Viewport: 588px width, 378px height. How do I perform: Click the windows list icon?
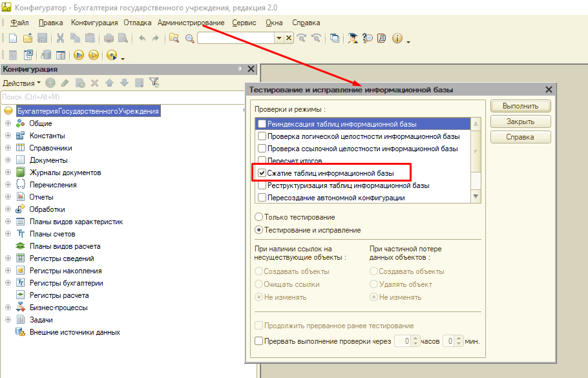(335, 38)
